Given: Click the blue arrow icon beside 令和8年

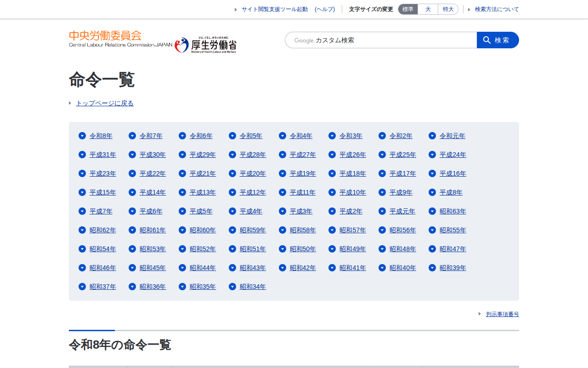Looking at the screenshot, I should (x=82, y=136).
